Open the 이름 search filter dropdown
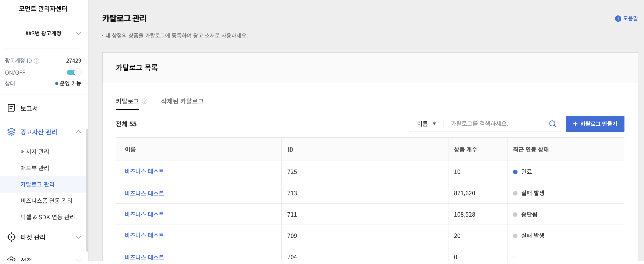Viewport: 644px width, 264px height. click(426, 124)
